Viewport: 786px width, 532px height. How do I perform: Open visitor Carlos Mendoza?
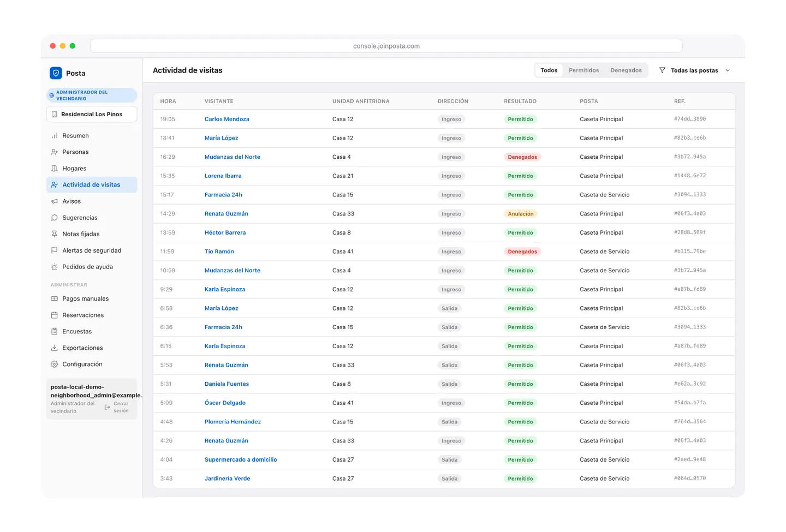pos(227,119)
